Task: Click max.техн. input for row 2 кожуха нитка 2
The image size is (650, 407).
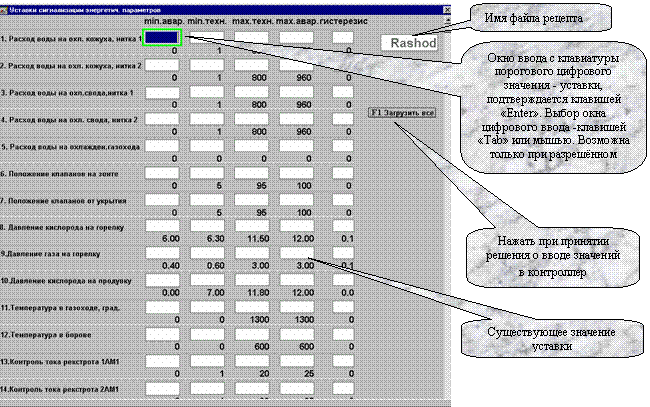Action: coord(251,65)
